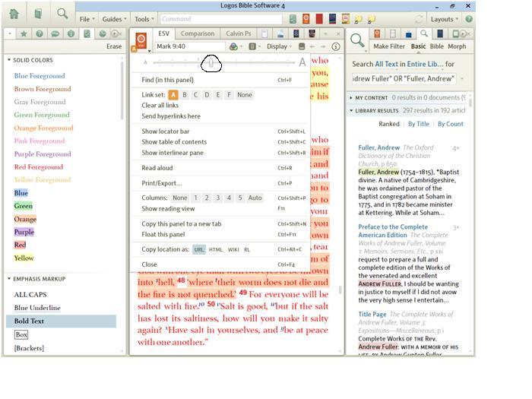Open the red book shortcut in top toolbar
532x399 pixels.
pos(319,19)
